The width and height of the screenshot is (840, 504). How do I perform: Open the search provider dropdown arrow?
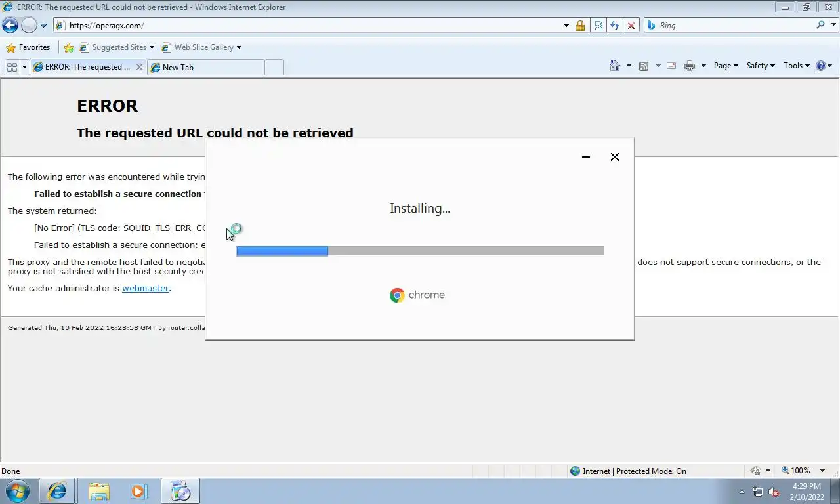[x=833, y=26]
